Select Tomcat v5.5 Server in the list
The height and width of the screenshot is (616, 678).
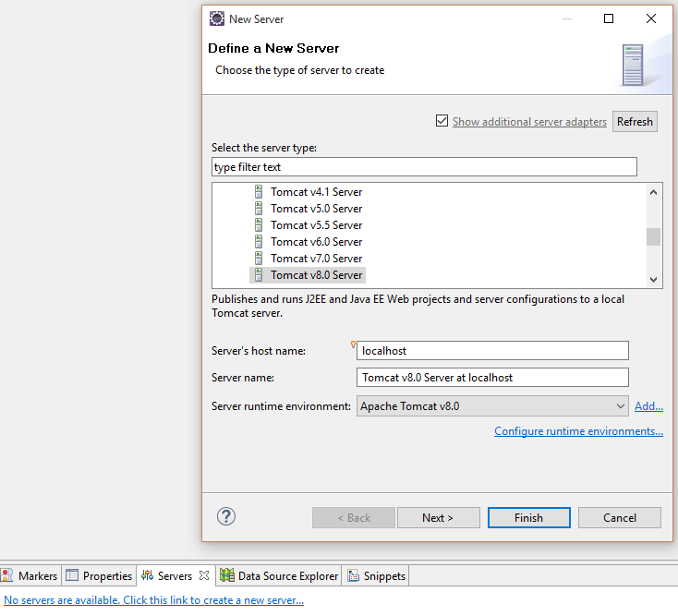[x=317, y=225]
